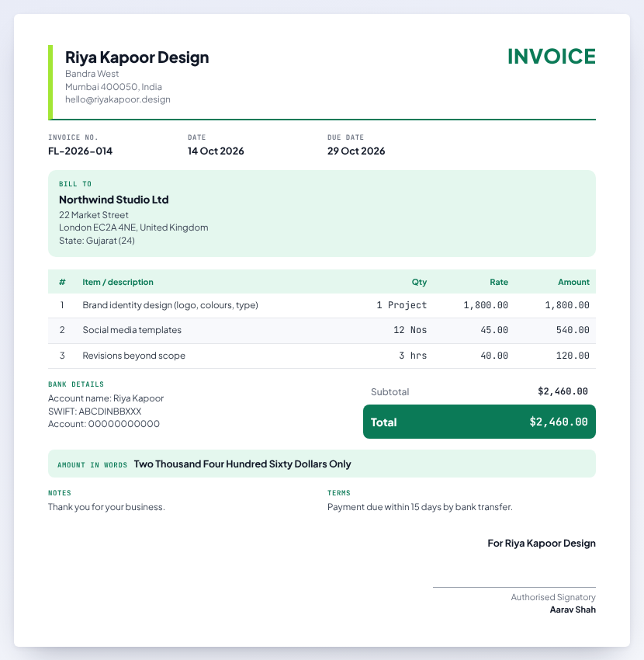Click London EC2A 4NE, United Kingdom line
This screenshot has width=644, height=660.
133,228
